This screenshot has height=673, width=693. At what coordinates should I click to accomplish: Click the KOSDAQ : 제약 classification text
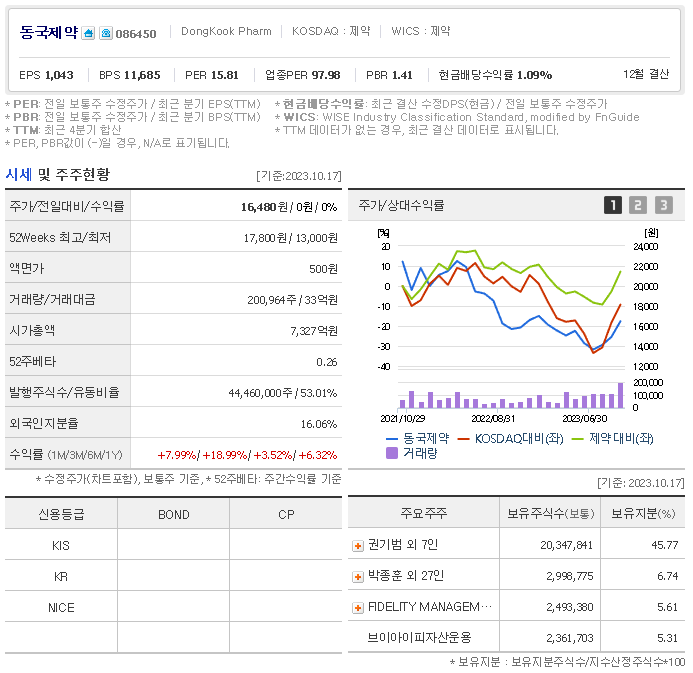331,31
